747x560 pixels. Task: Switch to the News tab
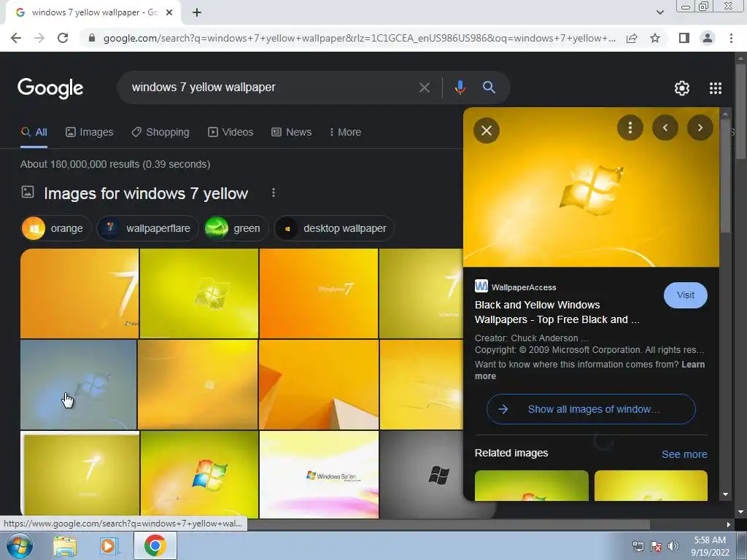click(x=292, y=132)
